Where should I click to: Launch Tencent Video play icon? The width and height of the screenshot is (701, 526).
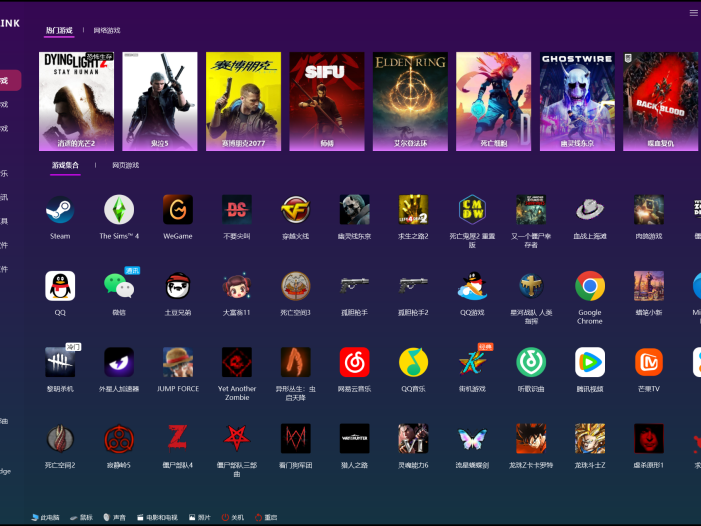[x=590, y=362]
